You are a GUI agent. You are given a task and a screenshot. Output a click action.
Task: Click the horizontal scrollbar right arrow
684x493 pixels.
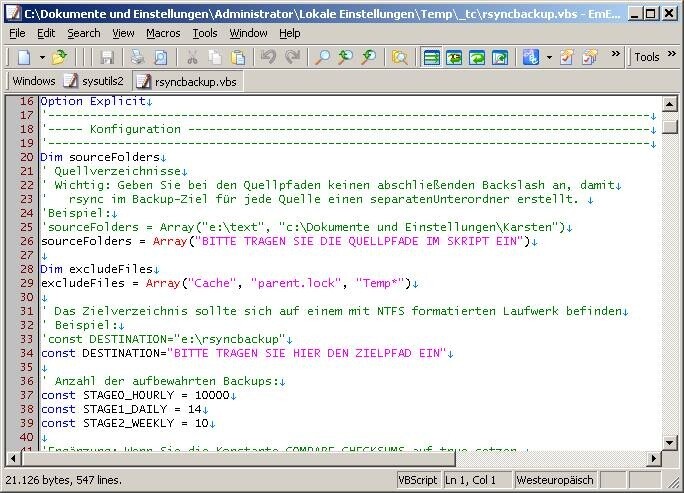click(653, 459)
